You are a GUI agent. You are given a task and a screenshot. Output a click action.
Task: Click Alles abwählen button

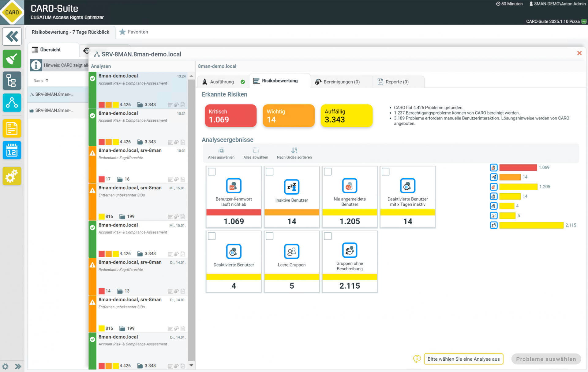pos(256,153)
